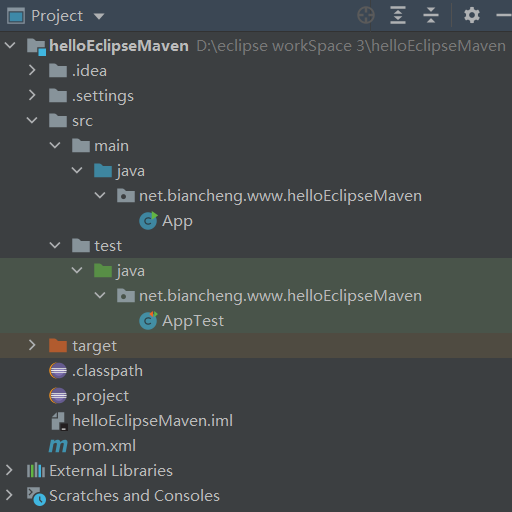
Task: Click the .classpath Eclipse file icon
Action: pyautogui.click(x=58, y=371)
